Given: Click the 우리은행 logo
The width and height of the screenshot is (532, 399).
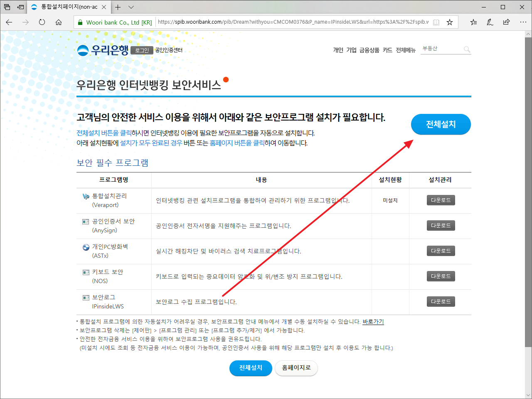Looking at the screenshot, I should [103, 50].
